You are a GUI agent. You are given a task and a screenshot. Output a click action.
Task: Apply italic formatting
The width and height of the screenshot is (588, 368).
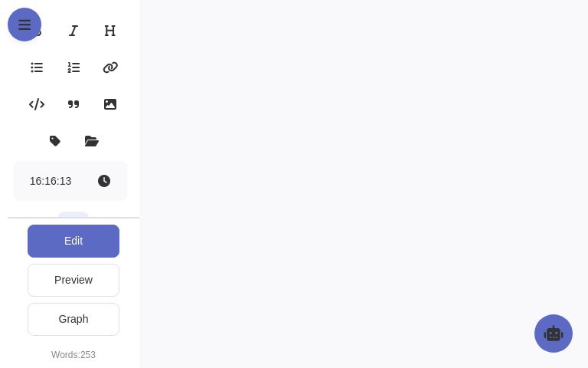[x=73, y=31]
